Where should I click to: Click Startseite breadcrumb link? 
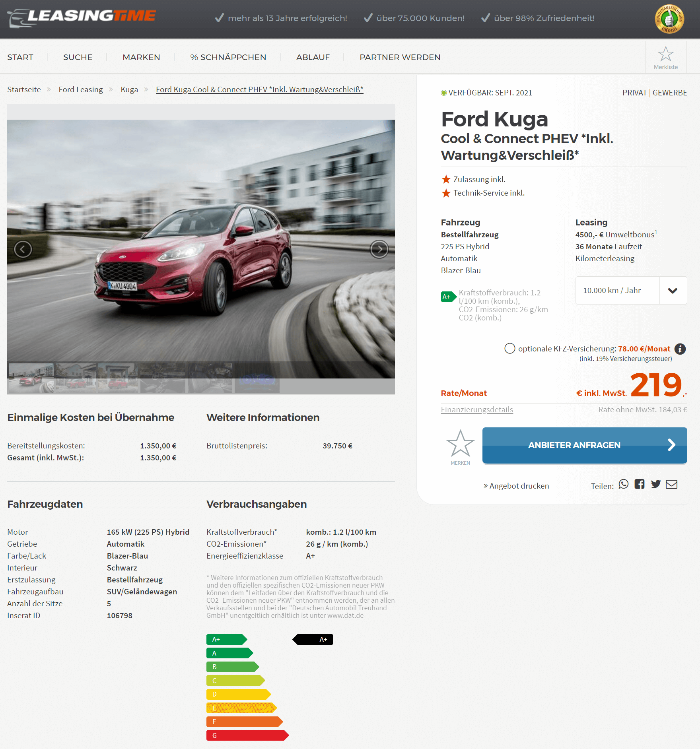[x=24, y=89]
